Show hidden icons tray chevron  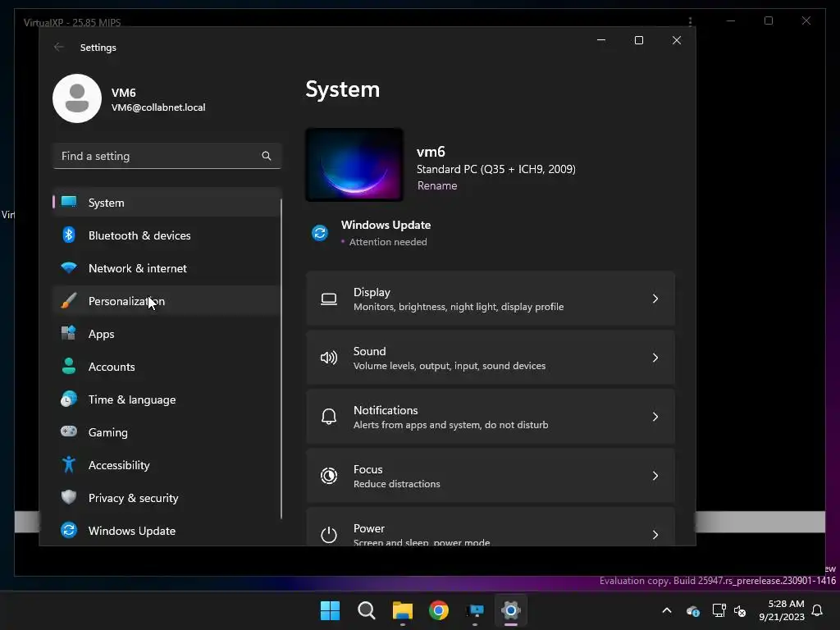click(x=667, y=610)
